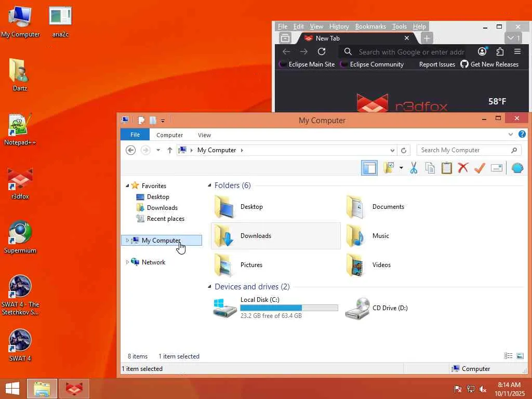The height and width of the screenshot is (399, 532).
Task: Open the r3dfox hamburger menu
Action: (x=517, y=51)
